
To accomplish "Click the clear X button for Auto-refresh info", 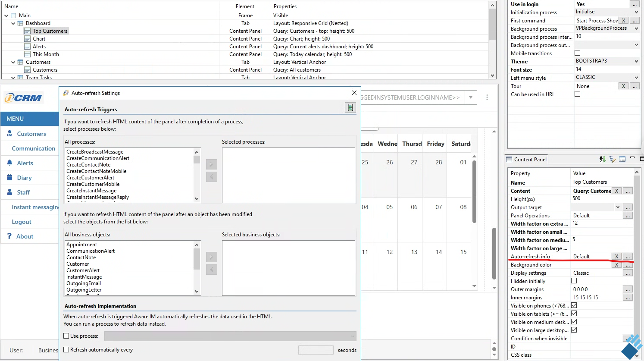I will [x=616, y=257].
